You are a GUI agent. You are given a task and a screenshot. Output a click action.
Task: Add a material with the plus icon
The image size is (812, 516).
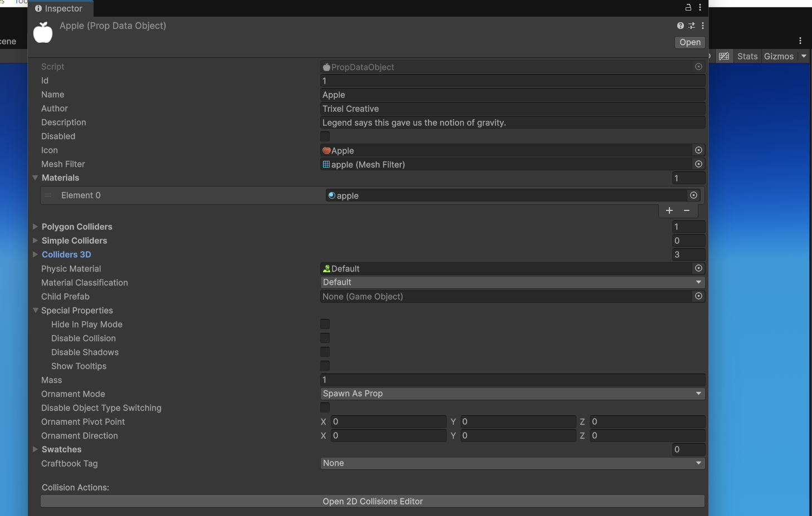pos(669,210)
